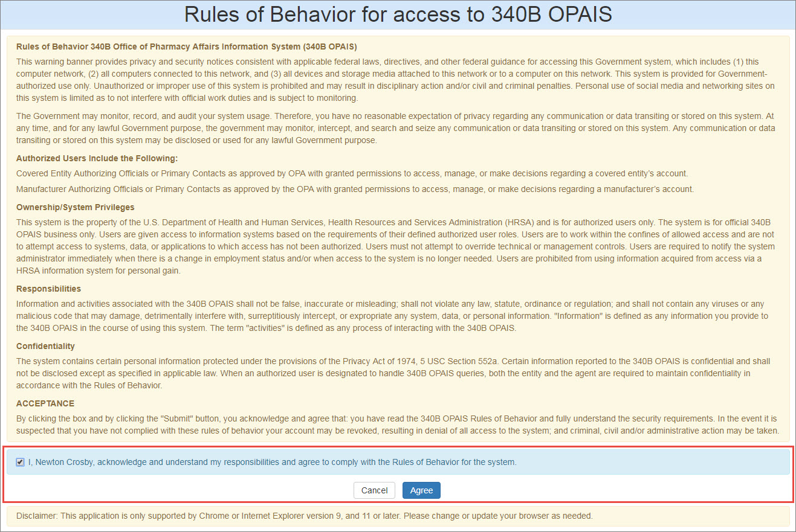The width and height of the screenshot is (796, 532).
Task: Click the 'Rules of Behavior 340B Office of Pharmacy Affairs' heading
Action: (187, 46)
